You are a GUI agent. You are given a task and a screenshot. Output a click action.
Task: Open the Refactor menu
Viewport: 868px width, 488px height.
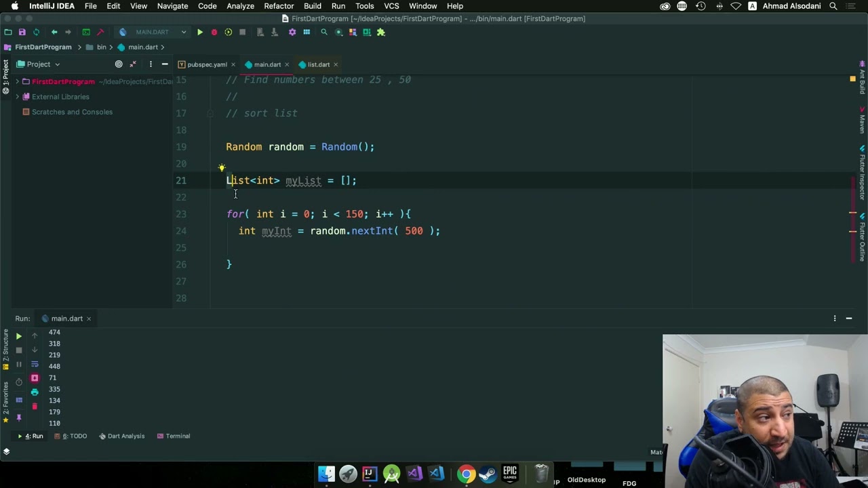(x=279, y=6)
